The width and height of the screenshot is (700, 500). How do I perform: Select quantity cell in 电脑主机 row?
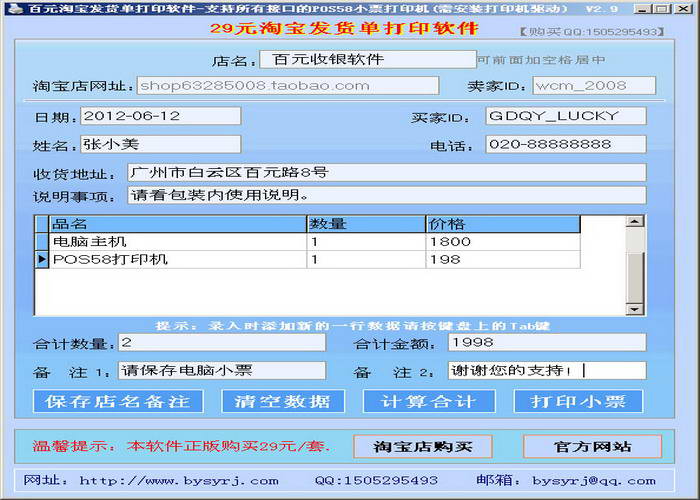(367, 242)
